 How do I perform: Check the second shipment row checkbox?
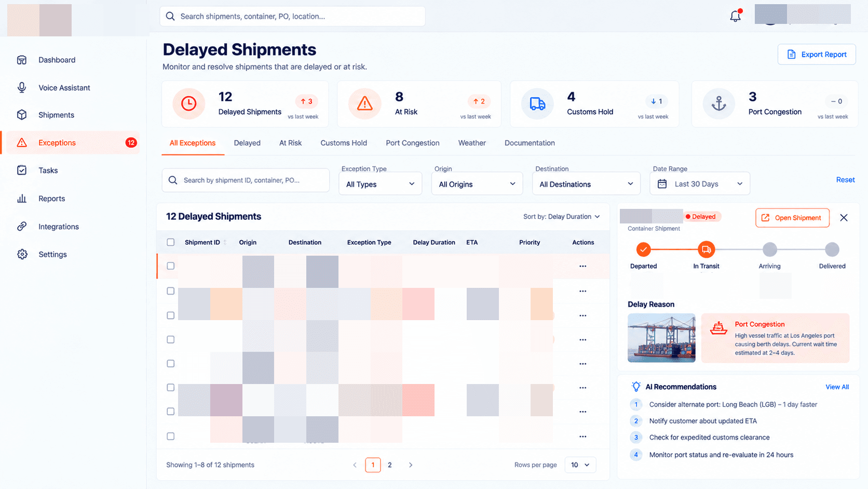170,291
